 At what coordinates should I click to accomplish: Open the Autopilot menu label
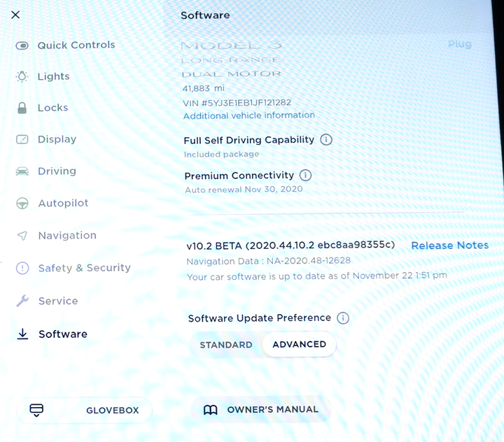63,203
